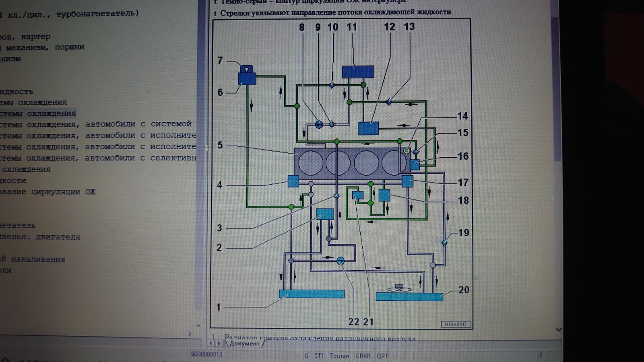This screenshot has height=362, width=644.
Task: Click the '5T1' status bar field
Action: click(x=319, y=356)
